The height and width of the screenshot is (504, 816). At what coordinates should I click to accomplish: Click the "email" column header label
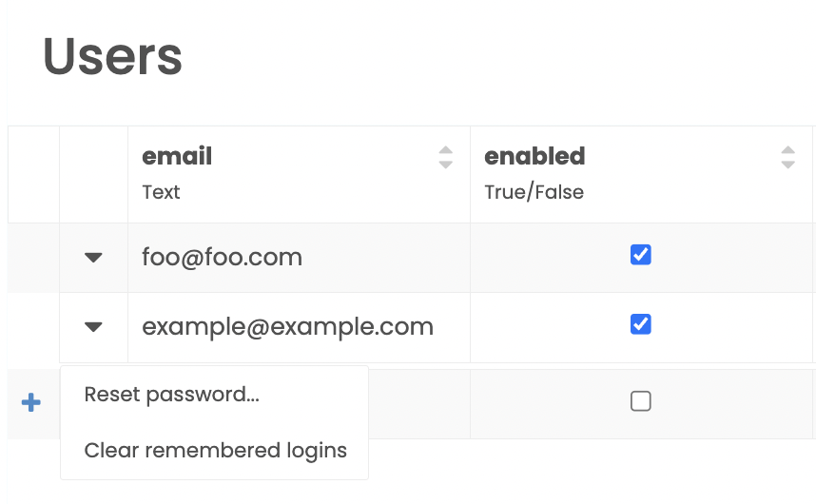[x=177, y=156]
